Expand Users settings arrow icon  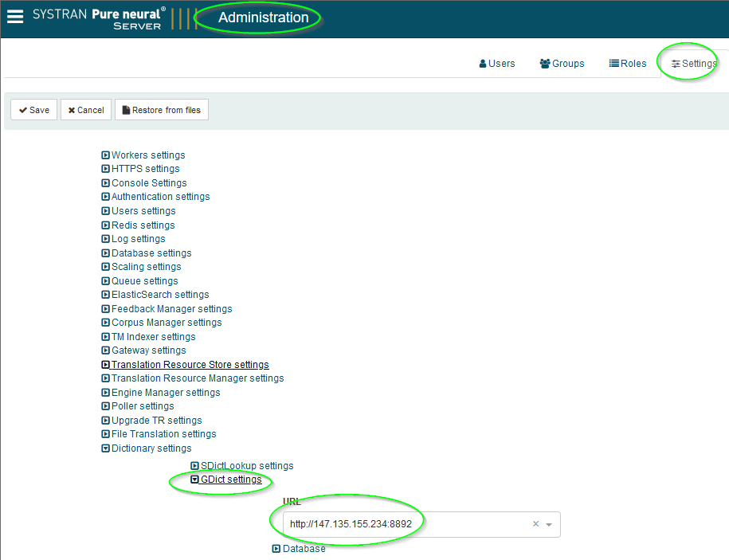tap(105, 211)
